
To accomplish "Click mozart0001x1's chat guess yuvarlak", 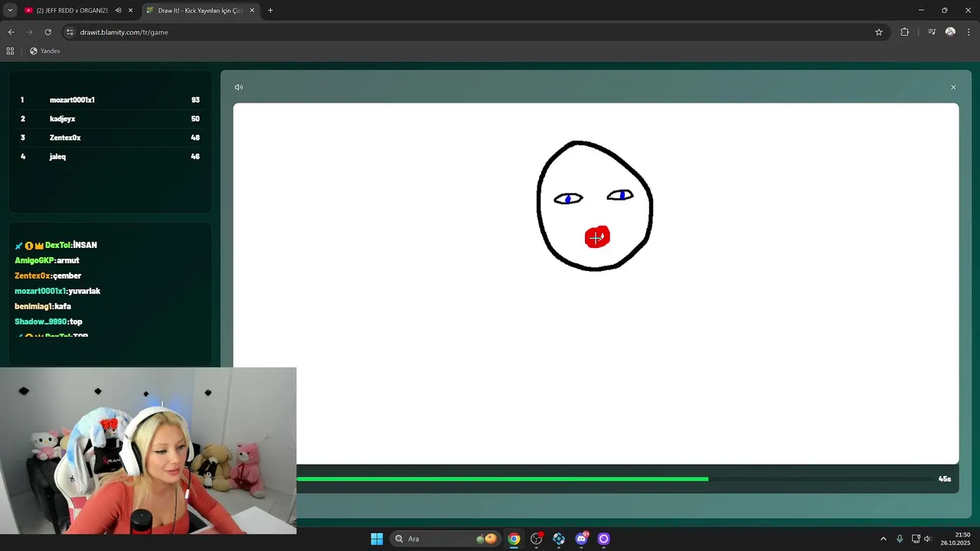I will [84, 291].
